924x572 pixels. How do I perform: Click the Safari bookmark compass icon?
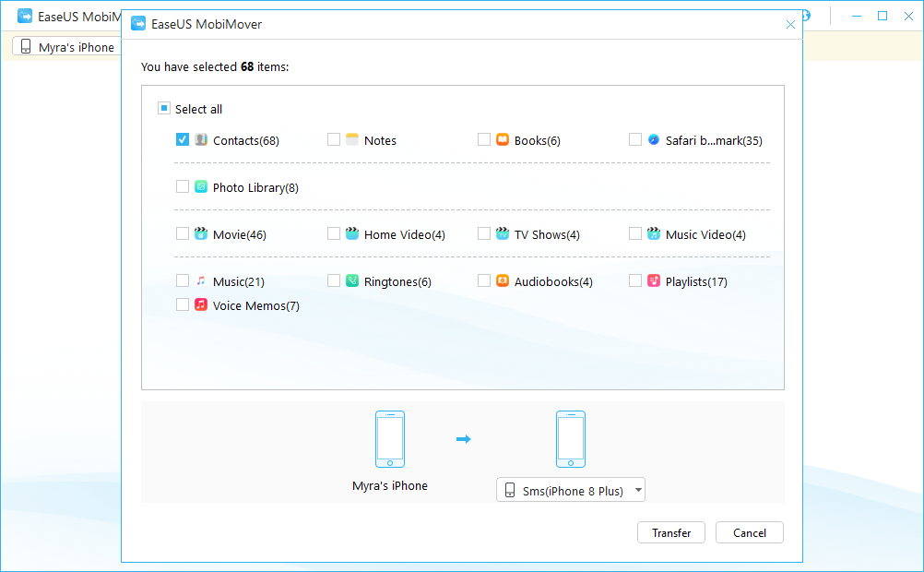654,140
